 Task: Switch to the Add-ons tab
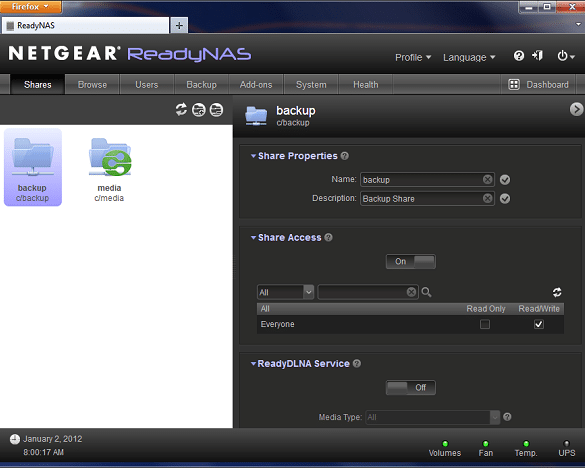pos(256,85)
